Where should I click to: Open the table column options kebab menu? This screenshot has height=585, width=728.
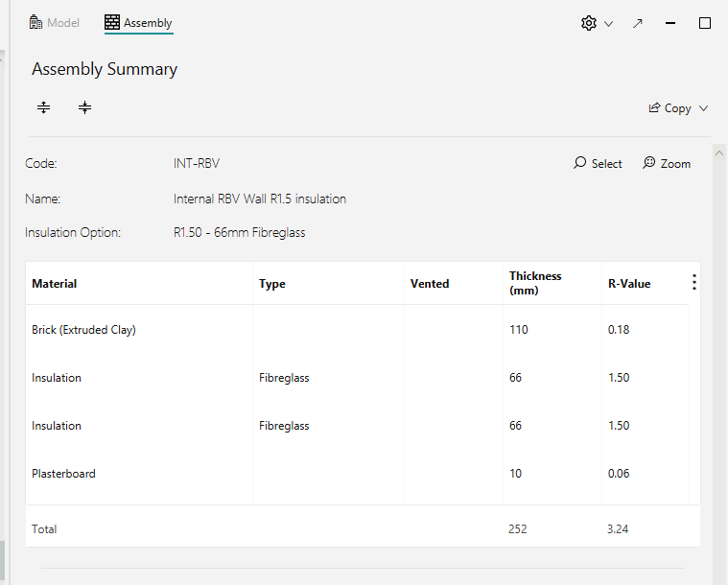[x=694, y=282]
